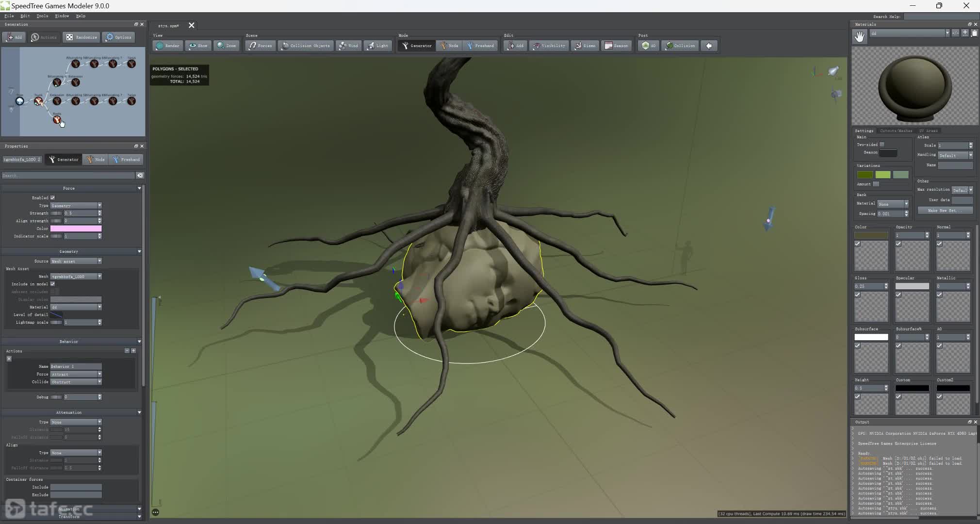Open the Atlas Handling dropdown
The width and height of the screenshot is (980, 524).
click(955, 155)
